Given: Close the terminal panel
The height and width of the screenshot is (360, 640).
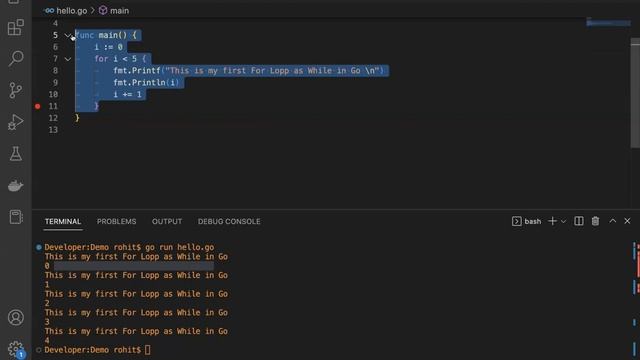Looking at the screenshot, I should coord(627,221).
